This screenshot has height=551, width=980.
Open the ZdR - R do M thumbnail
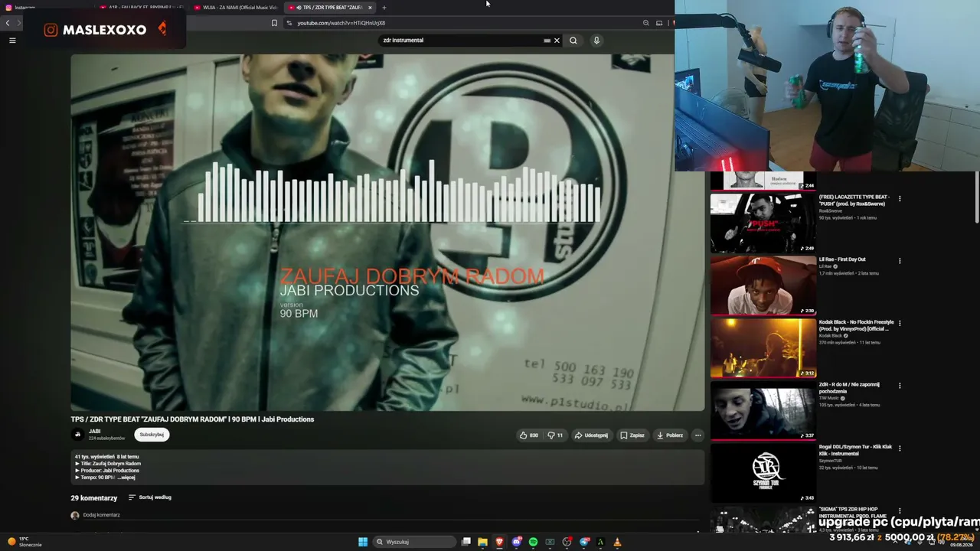click(763, 411)
